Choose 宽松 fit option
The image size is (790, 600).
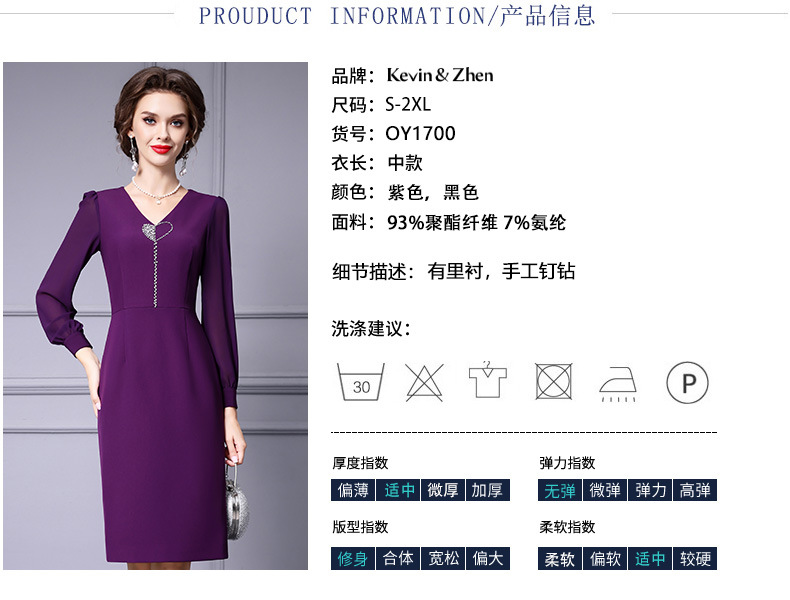pos(443,559)
